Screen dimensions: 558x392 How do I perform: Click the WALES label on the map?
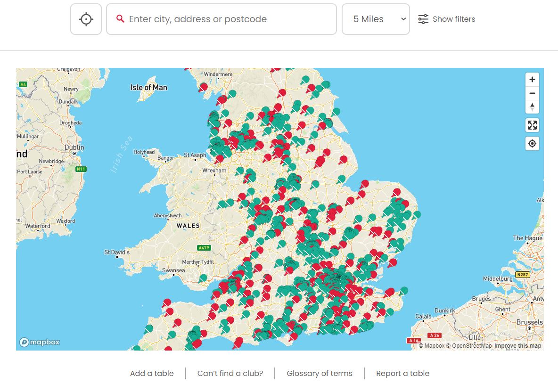[x=188, y=226]
